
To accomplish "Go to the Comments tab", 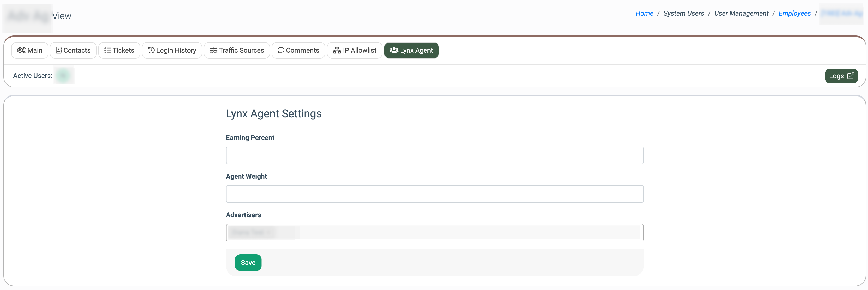I will point(298,50).
